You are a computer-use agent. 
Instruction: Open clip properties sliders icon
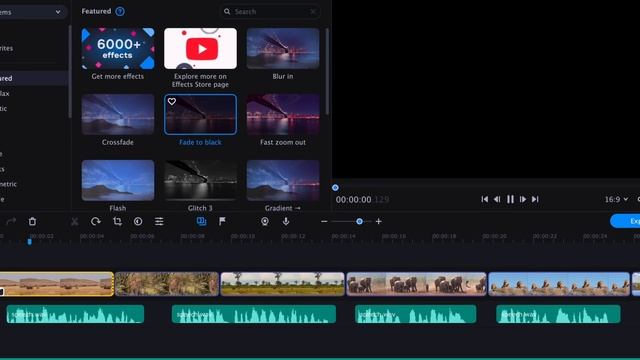click(159, 221)
